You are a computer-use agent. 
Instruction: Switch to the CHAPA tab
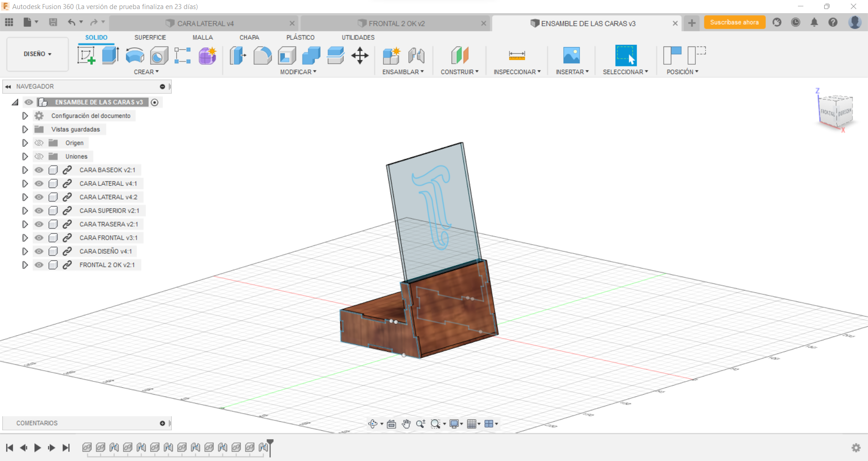tap(249, 38)
